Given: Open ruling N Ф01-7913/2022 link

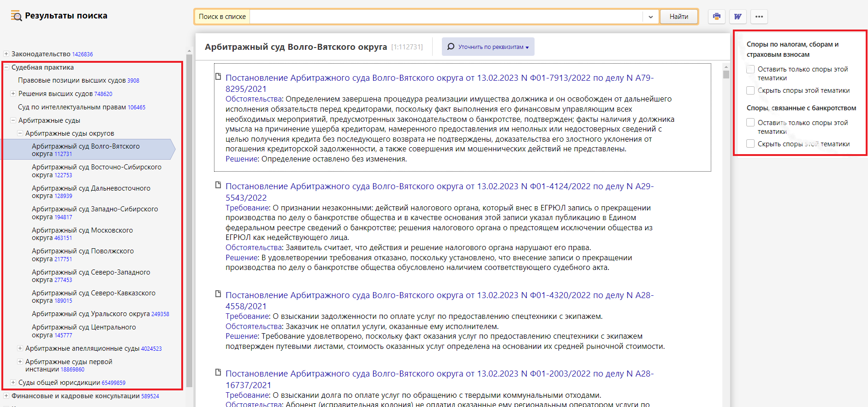Looking at the screenshot, I should [440, 83].
